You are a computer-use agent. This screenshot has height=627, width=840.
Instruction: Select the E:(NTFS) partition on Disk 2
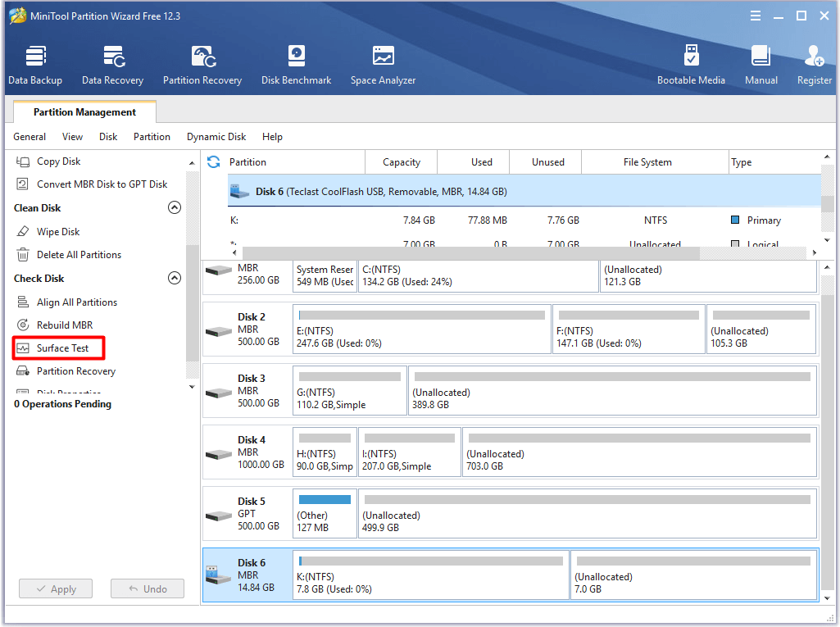[x=422, y=329]
